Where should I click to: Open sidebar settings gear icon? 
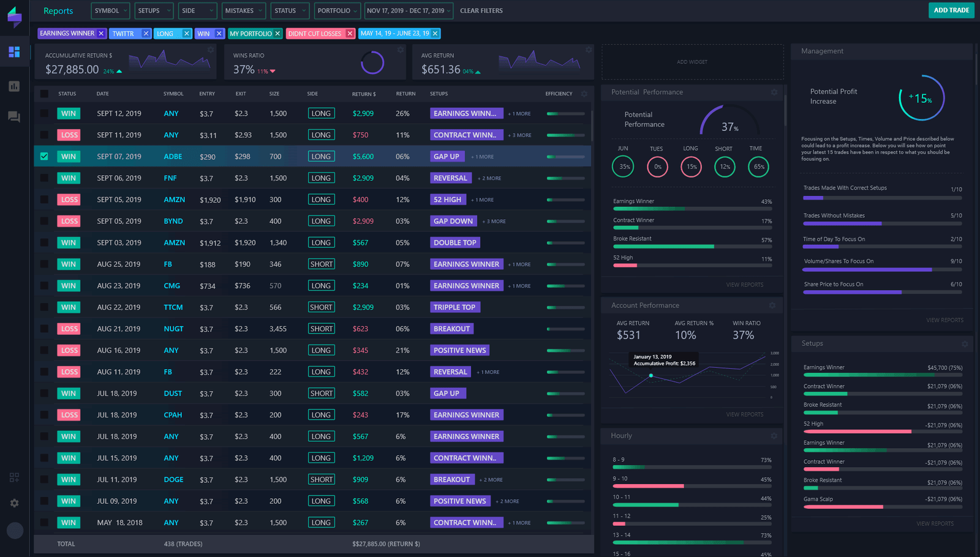coord(13,503)
